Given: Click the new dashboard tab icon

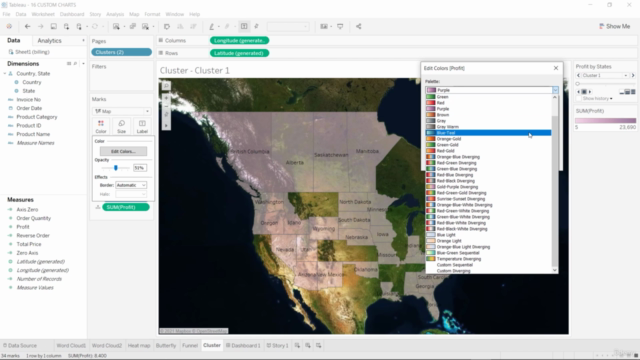Looking at the screenshot, I should (x=308, y=345).
